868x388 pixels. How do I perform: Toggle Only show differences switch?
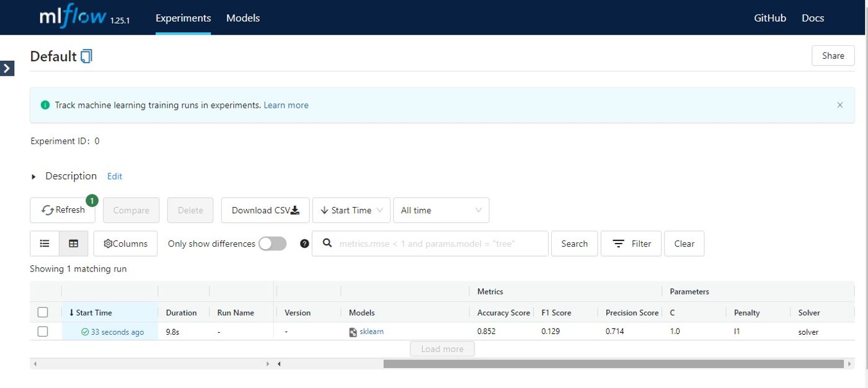pyautogui.click(x=273, y=244)
